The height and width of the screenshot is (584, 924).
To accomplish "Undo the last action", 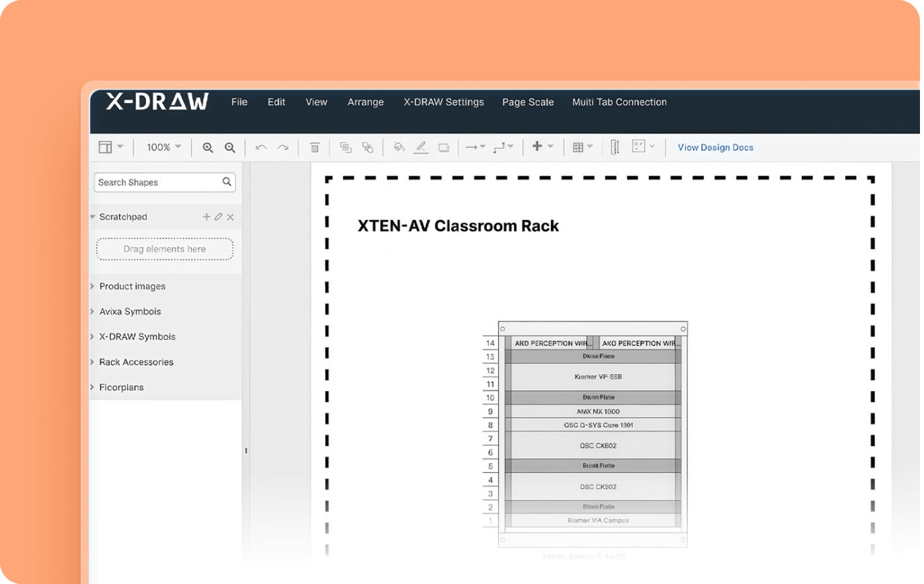I will click(x=261, y=147).
